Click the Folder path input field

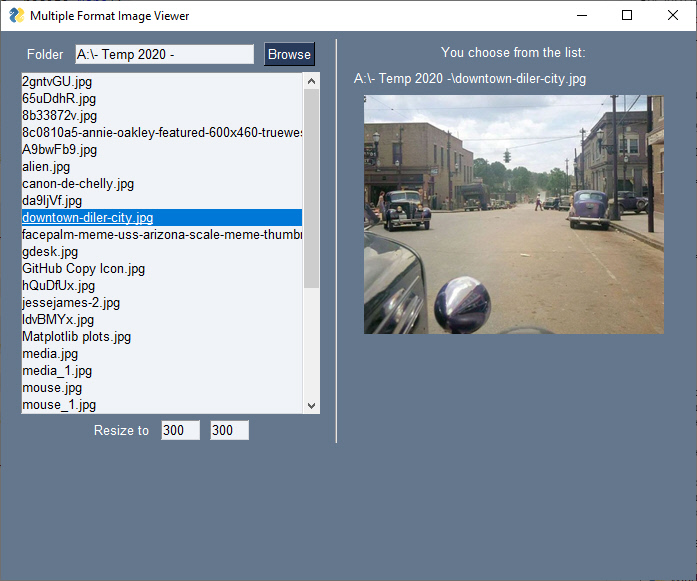point(164,54)
